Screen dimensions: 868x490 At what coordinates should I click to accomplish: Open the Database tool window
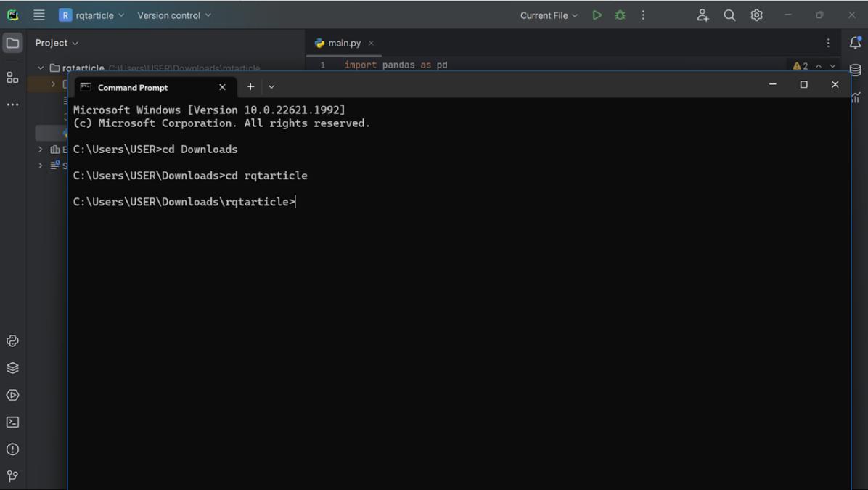pyautogui.click(x=855, y=70)
